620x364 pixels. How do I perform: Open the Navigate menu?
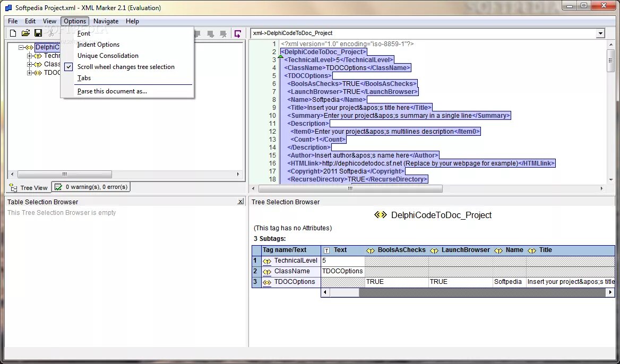tap(106, 21)
